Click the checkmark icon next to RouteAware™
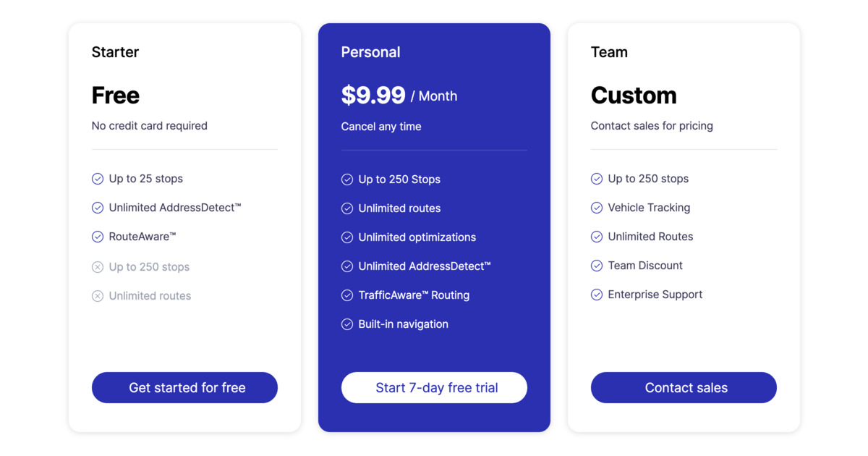The image size is (868, 456). click(x=98, y=237)
